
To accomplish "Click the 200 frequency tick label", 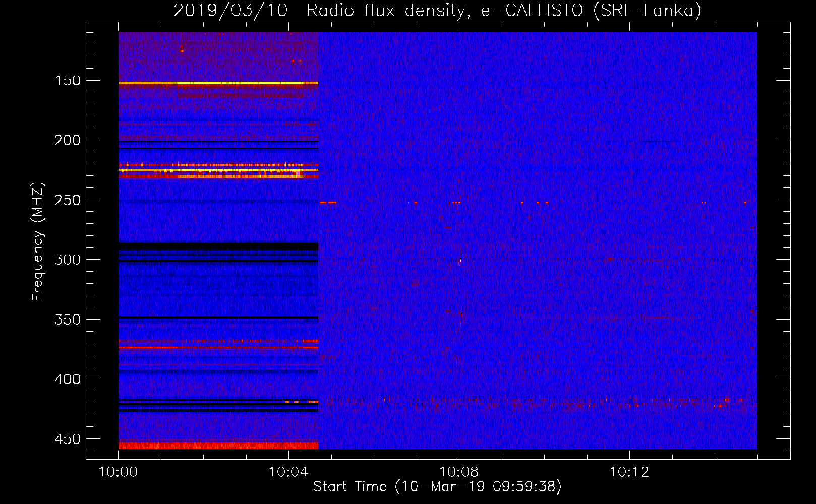I will [x=68, y=140].
